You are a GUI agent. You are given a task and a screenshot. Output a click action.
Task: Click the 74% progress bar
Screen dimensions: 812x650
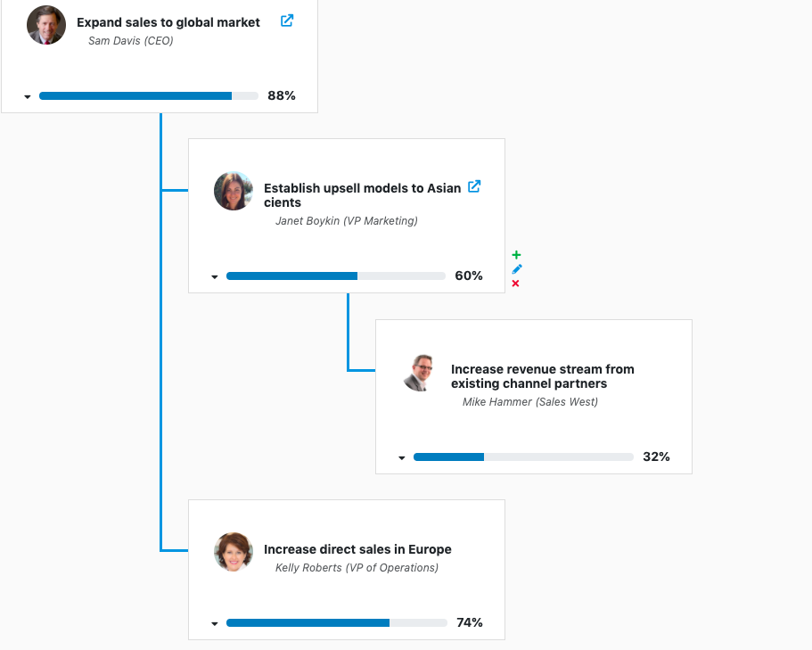click(336, 622)
